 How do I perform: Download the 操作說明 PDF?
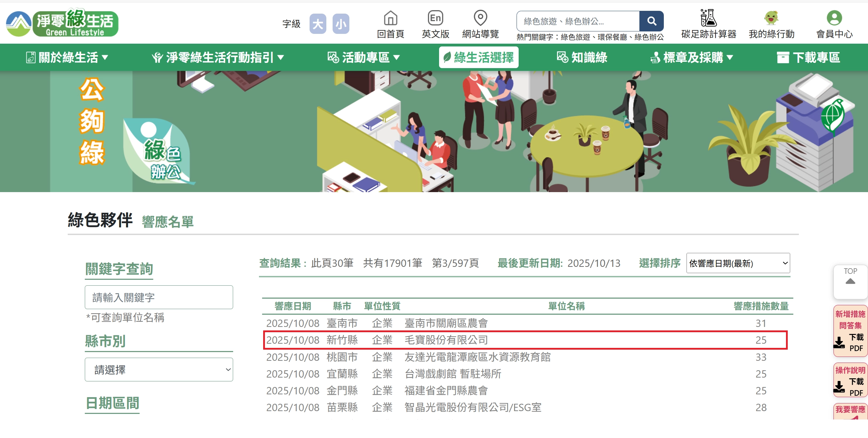tap(850, 381)
